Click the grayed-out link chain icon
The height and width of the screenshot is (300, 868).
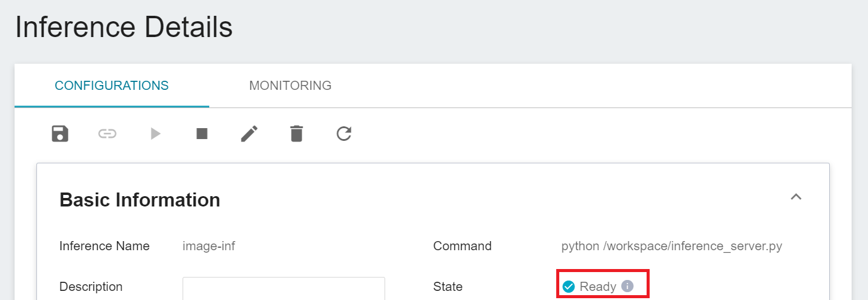click(x=107, y=134)
